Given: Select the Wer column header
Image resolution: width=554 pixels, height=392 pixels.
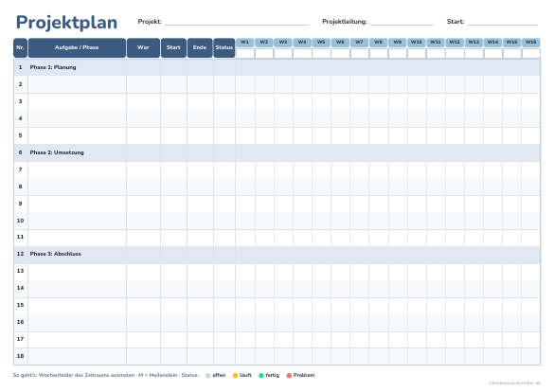Looking at the screenshot, I should tap(143, 47).
